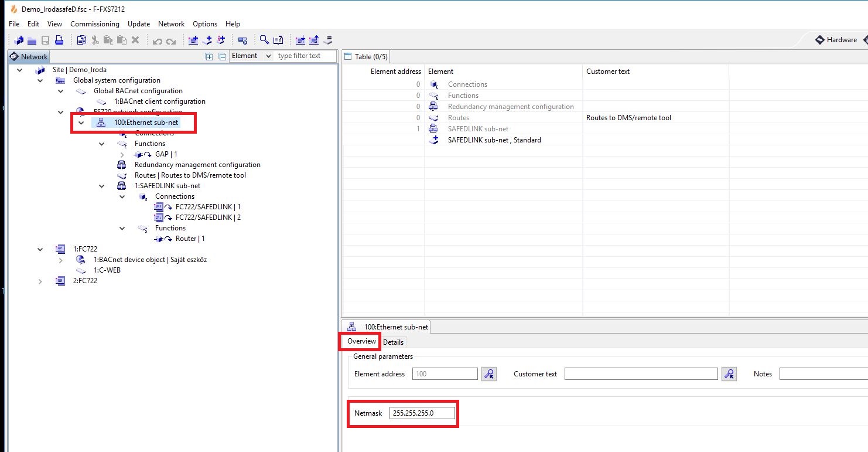This screenshot has width=868, height=452.
Task: Select the Network panel tab
Action: tap(29, 57)
